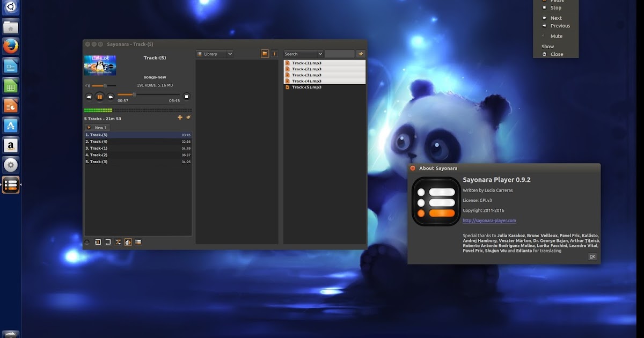The height and width of the screenshot is (338, 644).
Task: Choose Previous in the tray menu
Action: tap(560, 26)
